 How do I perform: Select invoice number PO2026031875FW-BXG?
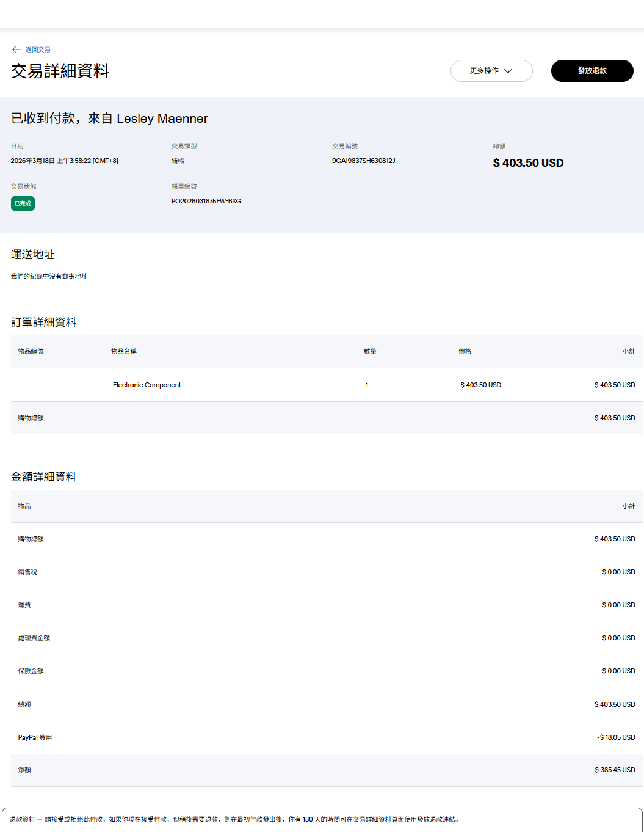click(206, 201)
